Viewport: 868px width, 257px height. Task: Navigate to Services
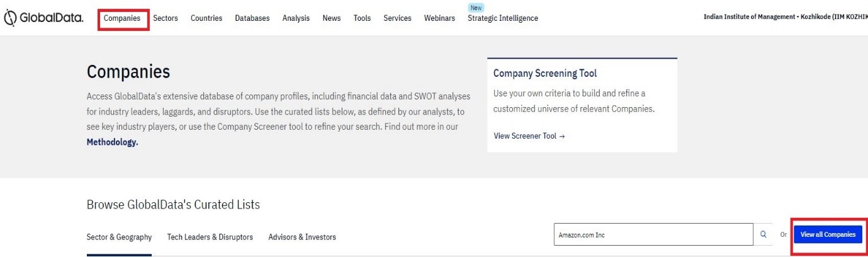coord(397,18)
